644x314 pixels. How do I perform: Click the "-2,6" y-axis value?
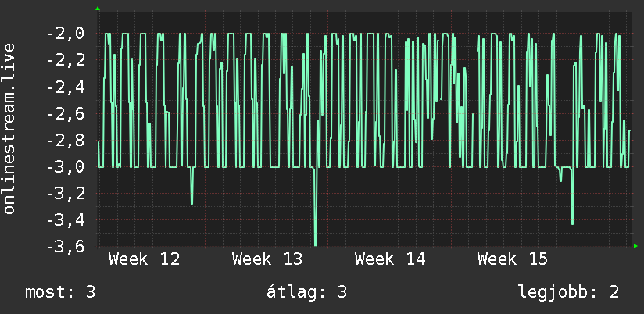coord(66,114)
